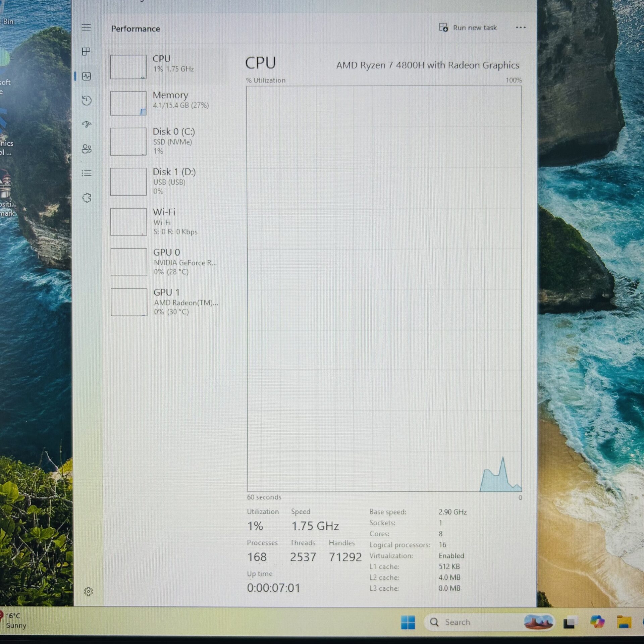Open File Explorer from the taskbar
Screen dimensions: 644x644
(624, 622)
